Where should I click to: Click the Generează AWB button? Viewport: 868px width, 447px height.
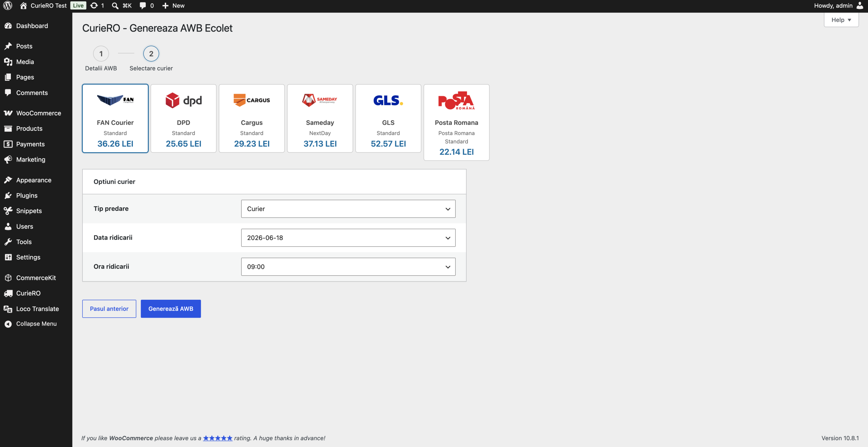point(171,309)
